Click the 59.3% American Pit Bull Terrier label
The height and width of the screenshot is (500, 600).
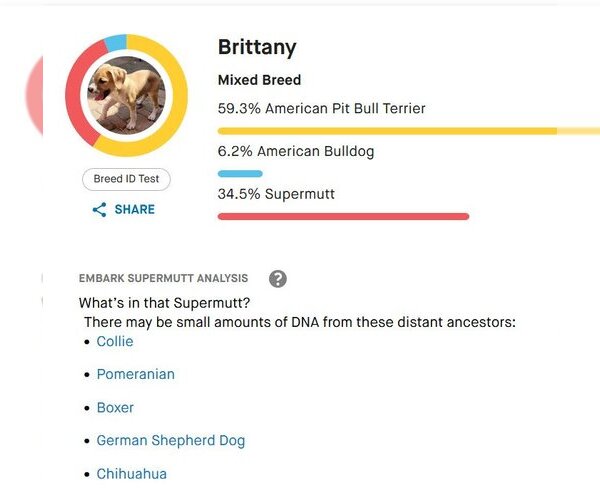(321, 109)
